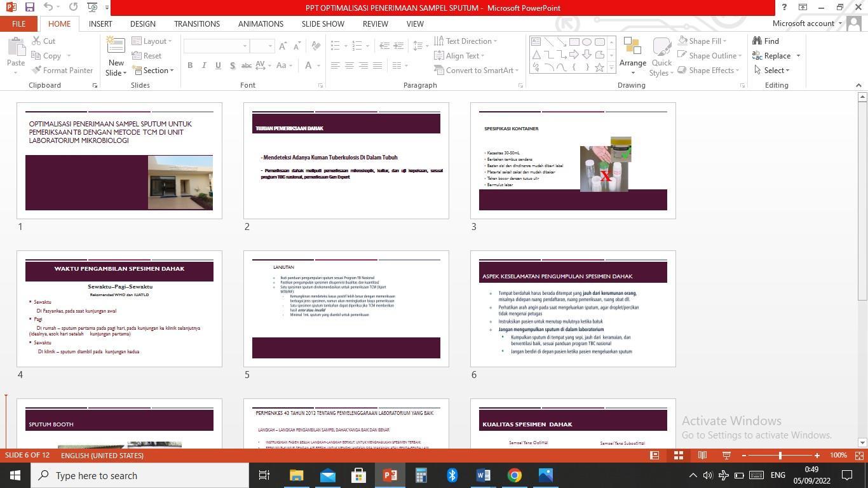Align text left
This screenshot has height=488, width=868.
335,65
